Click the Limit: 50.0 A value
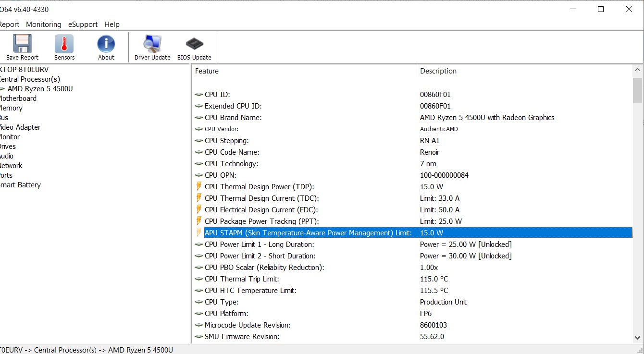 440,210
